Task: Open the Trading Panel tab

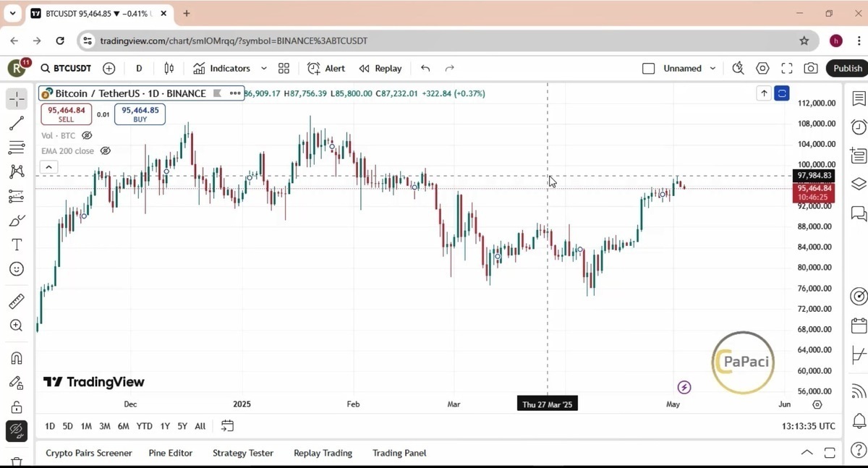Action: [x=399, y=453]
